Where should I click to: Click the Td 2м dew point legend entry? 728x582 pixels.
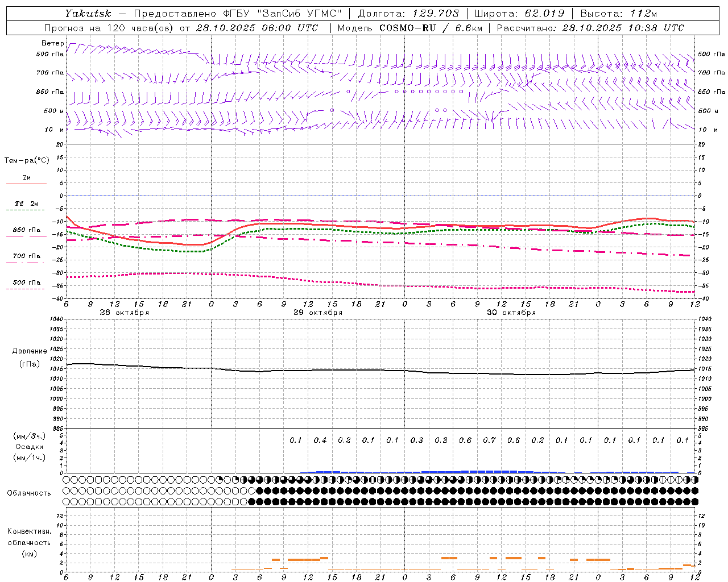point(27,203)
